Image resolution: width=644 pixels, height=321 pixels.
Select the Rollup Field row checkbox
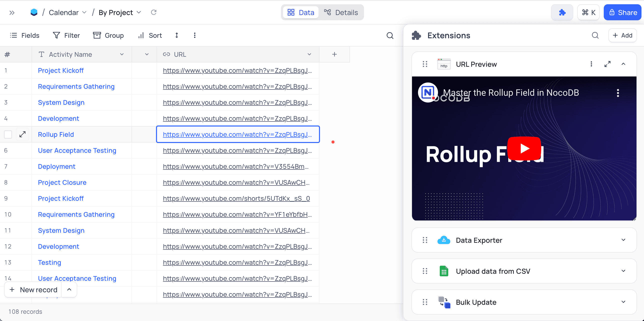pyautogui.click(x=8, y=134)
